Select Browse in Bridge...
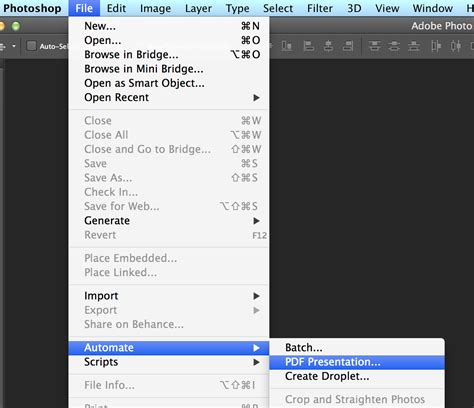Viewport: 474px width, 408px height. (x=169, y=55)
